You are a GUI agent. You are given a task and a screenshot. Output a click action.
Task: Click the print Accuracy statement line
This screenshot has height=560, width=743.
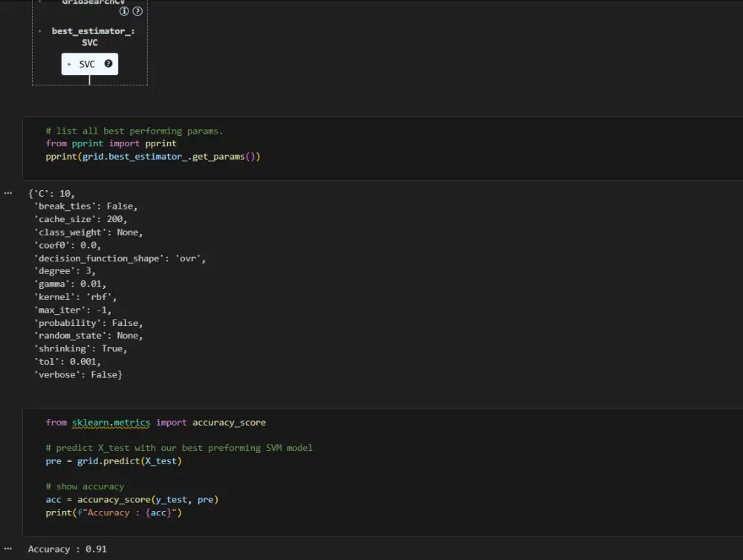113,512
